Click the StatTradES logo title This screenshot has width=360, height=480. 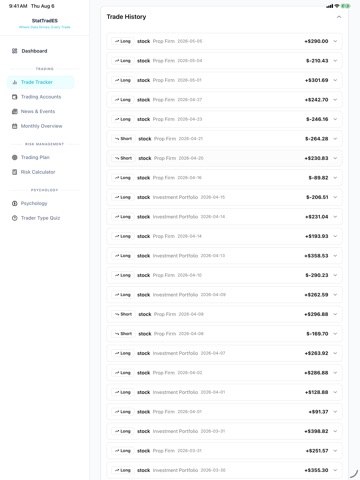tap(45, 21)
